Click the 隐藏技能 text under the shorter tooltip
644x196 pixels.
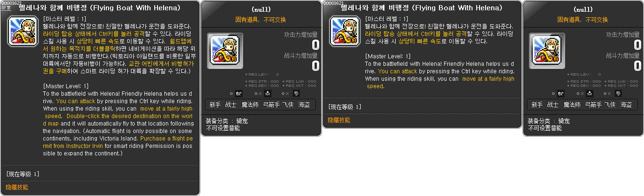point(339,120)
